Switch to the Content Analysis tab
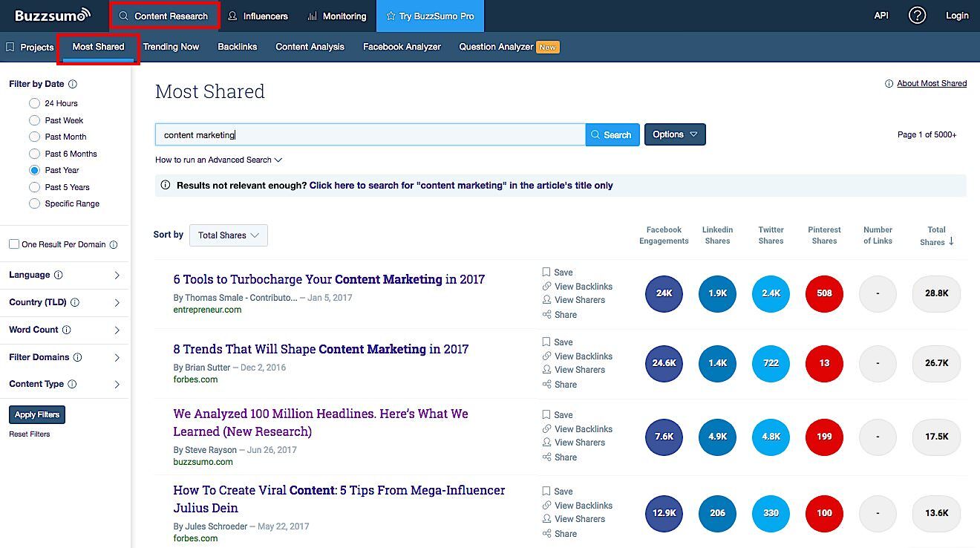The width and height of the screenshot is (980, 548). click(310, 47)
